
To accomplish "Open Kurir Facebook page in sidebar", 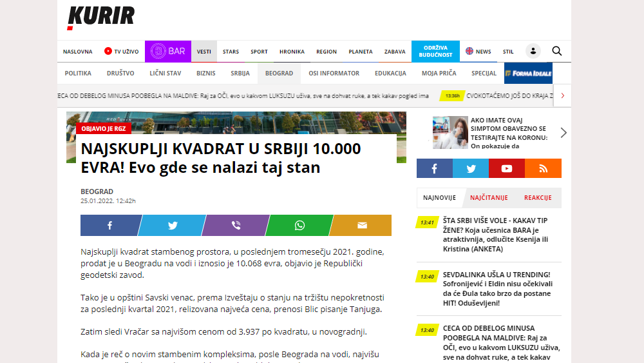I will click(x=435, y=168).
